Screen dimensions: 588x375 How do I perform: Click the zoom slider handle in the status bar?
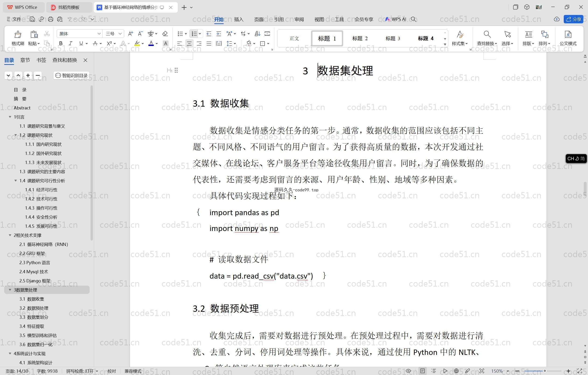point(545,371)
